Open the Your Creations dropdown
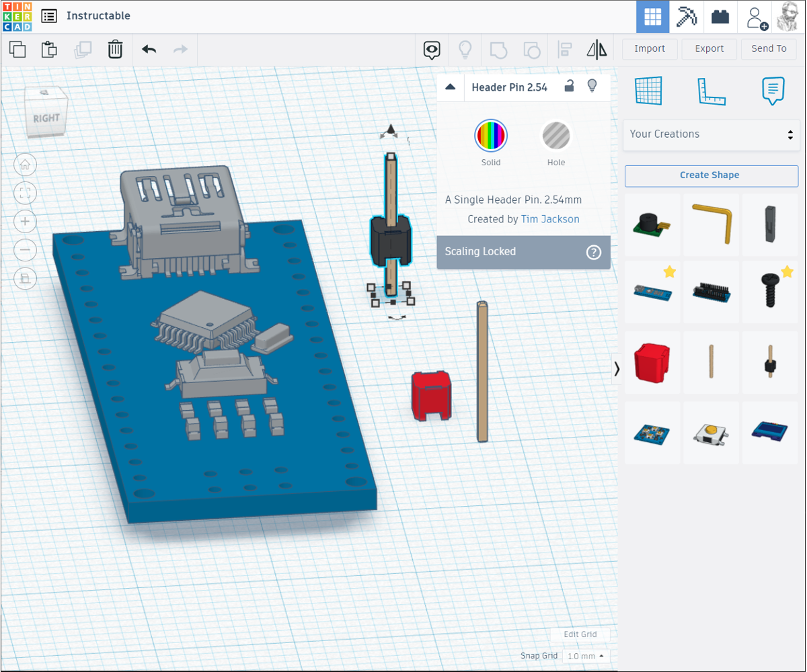The width and height of the screenshot is (807, 672). point(712,134)
